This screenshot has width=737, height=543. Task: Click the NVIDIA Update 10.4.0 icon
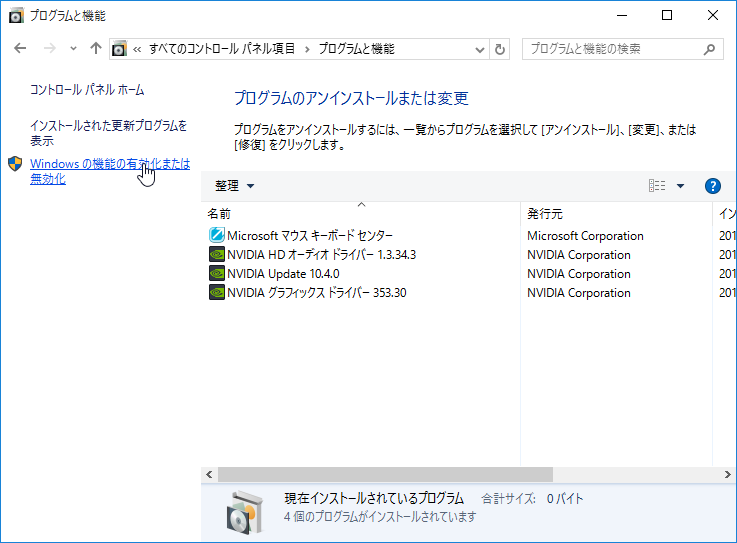click(217, 274)
